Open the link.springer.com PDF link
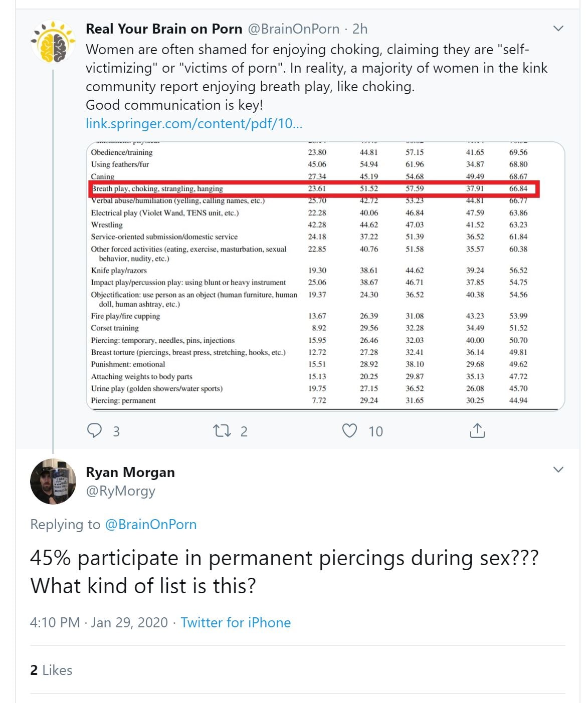This screenshot has width=588, height=703. pos(194,123)
